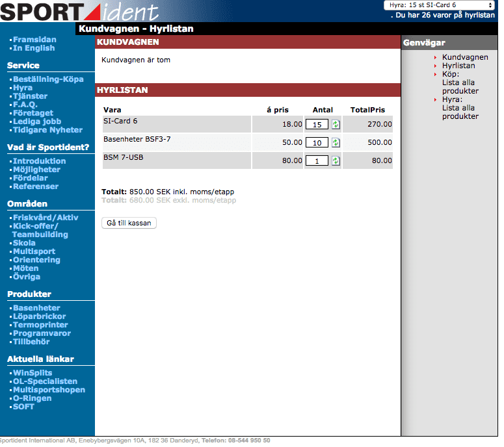Switch to In English
This screenshot has height=447, width=504.
[x=34, y=48]
